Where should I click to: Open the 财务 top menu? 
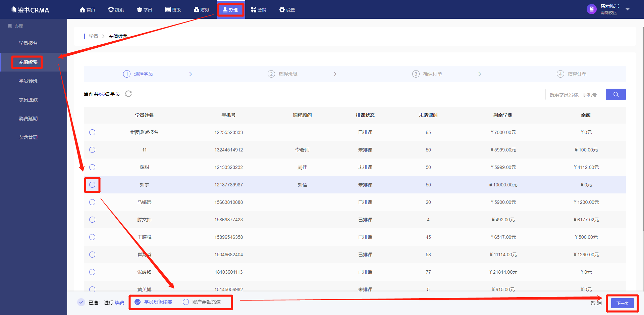(x=202, y=10)
